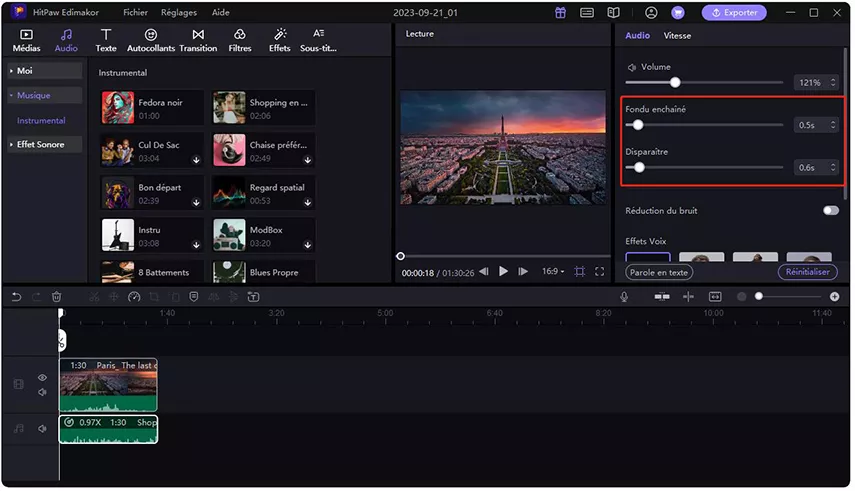
Task: Select the Paris video clip on timeline
Action: (x=108, y=385)
